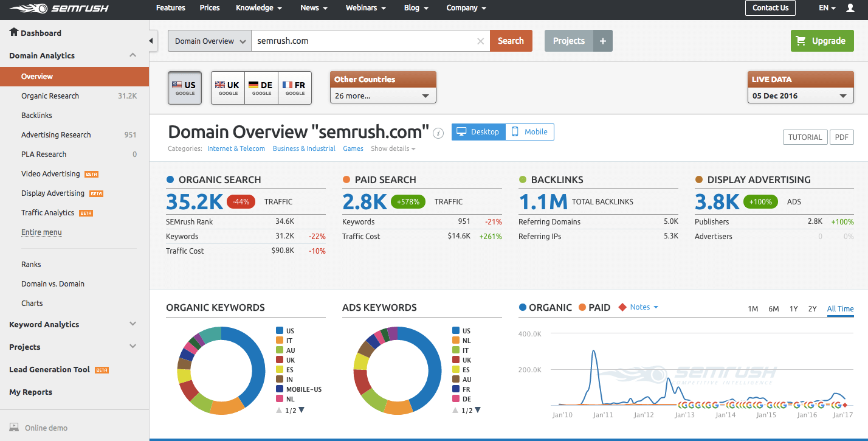
Task: Go to next page of Ads Keywords legend
Action: click(478, 410)
